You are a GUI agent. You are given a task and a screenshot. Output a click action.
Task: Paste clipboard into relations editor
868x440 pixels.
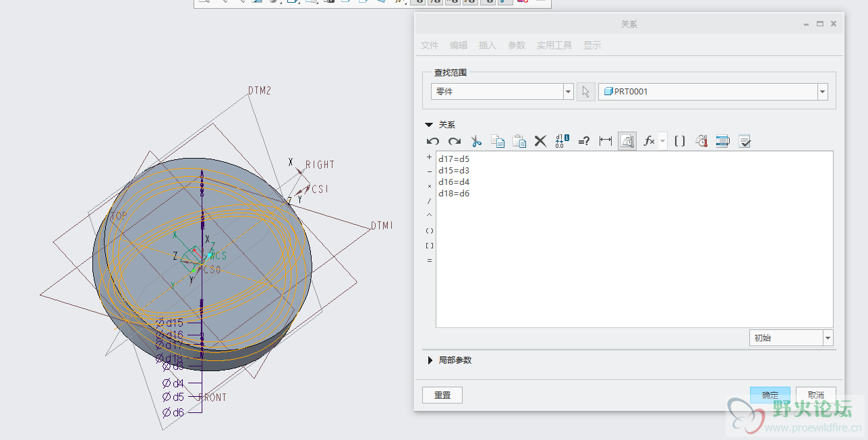click(x=519, y=141)
